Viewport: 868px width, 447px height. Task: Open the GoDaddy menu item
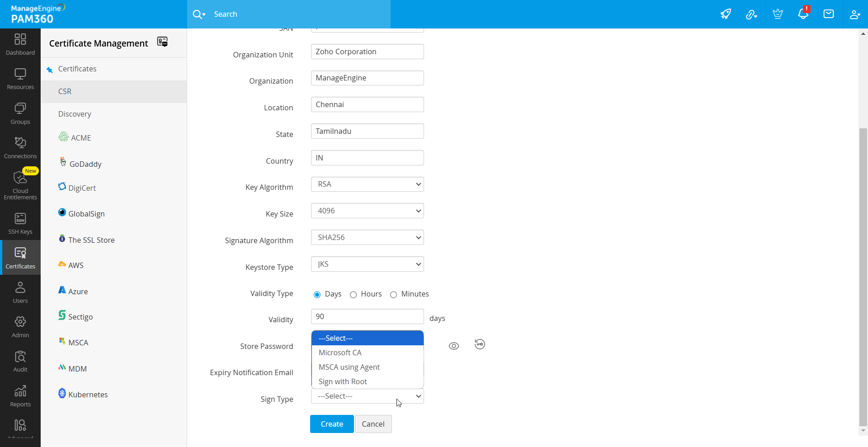click(80, 164)
